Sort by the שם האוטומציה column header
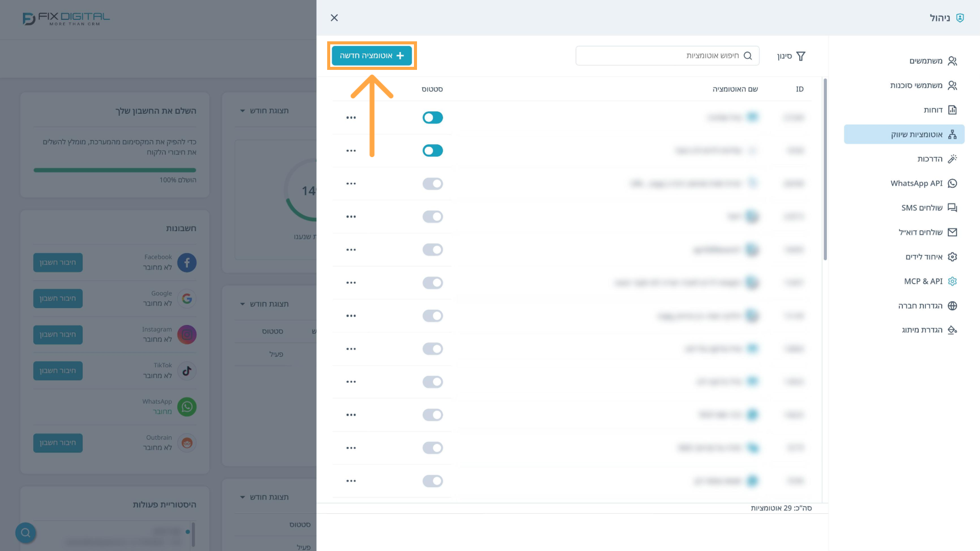This screenshot has height=551, width=980. (735, 89)
